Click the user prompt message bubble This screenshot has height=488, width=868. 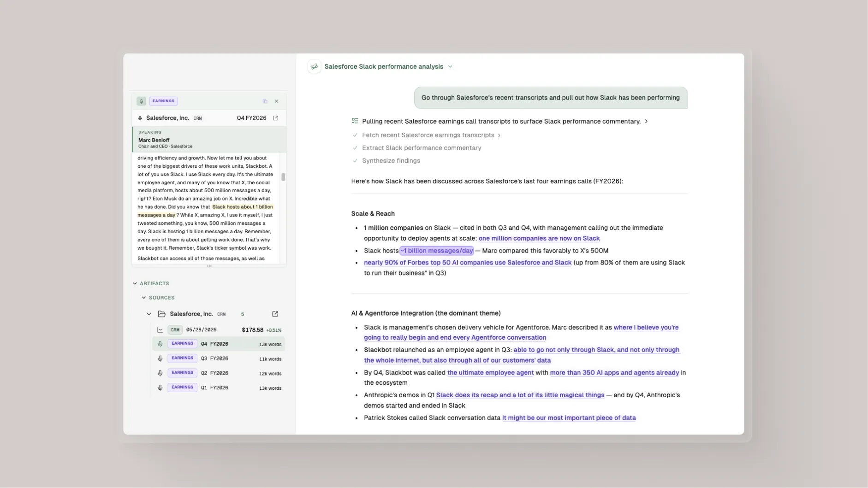(551, 98)
